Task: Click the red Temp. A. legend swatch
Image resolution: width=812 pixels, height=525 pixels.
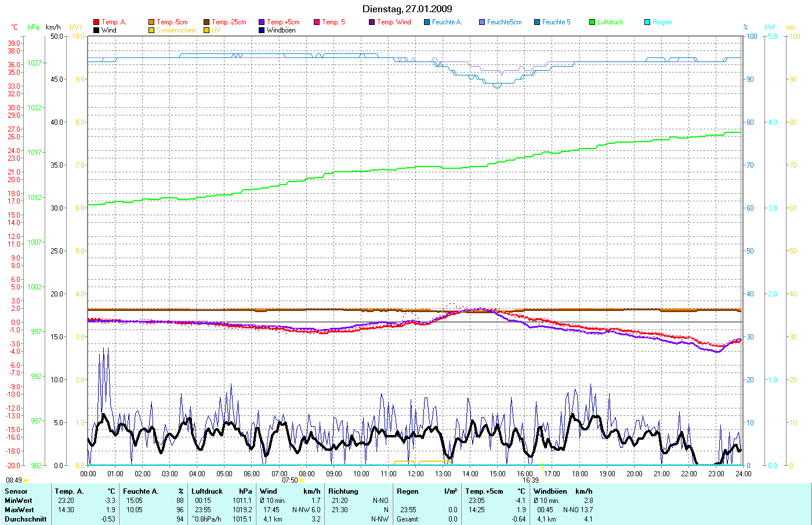Action: click(x=96, y=22)
